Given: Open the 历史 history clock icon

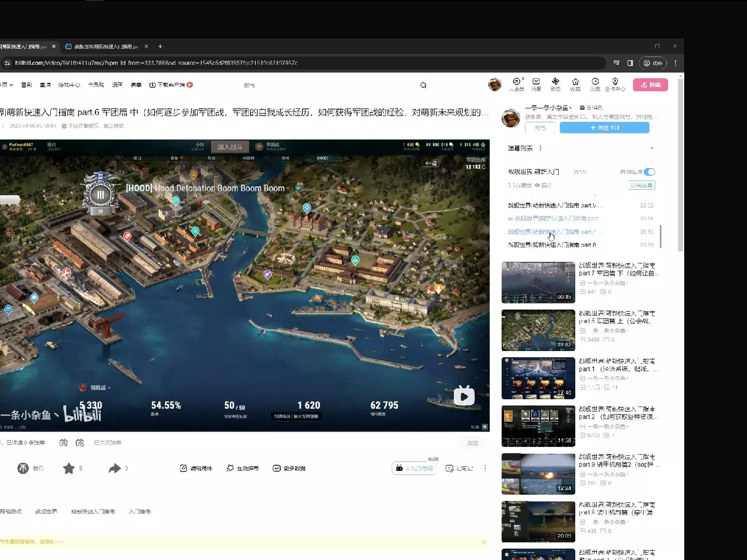Looking at the screenshot, I should pos(595,85).
